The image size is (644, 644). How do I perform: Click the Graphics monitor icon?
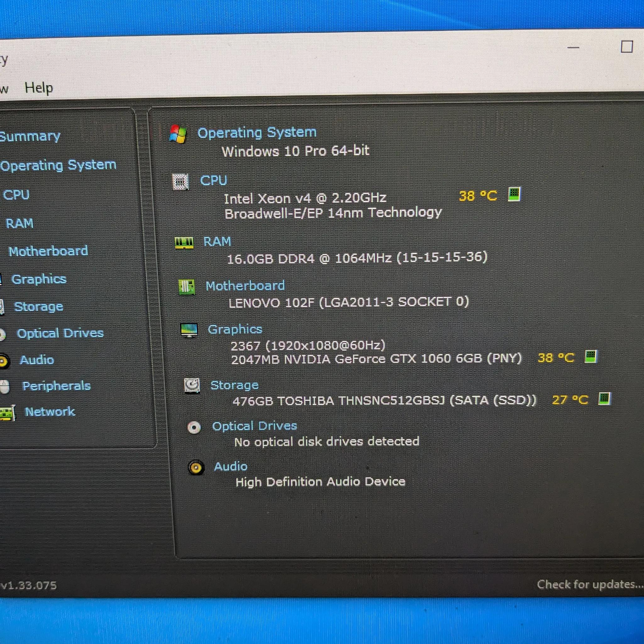(189, 330)
